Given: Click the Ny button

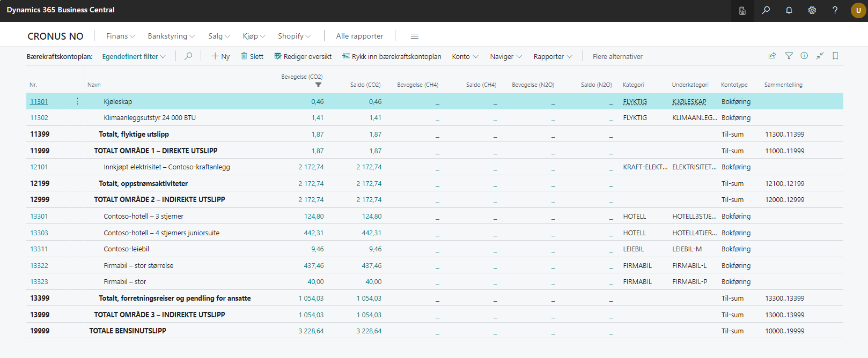Looking at the screenshot, I should (220, 56).
